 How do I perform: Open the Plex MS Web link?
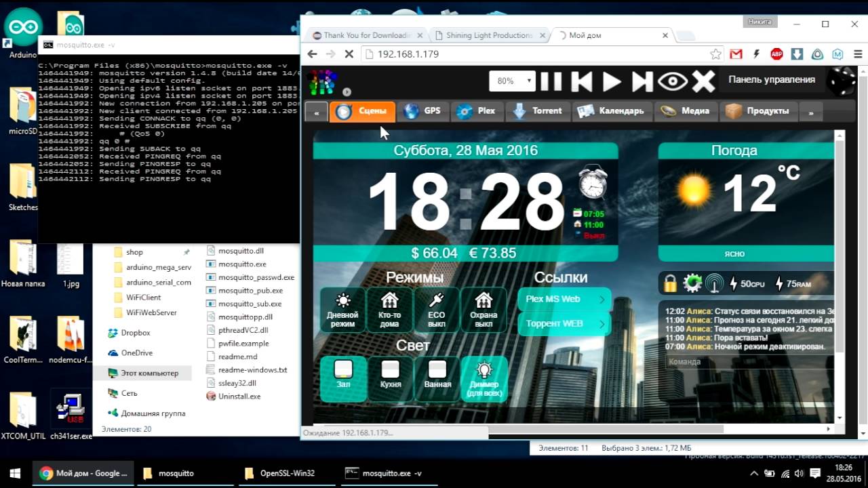[564, 299]
